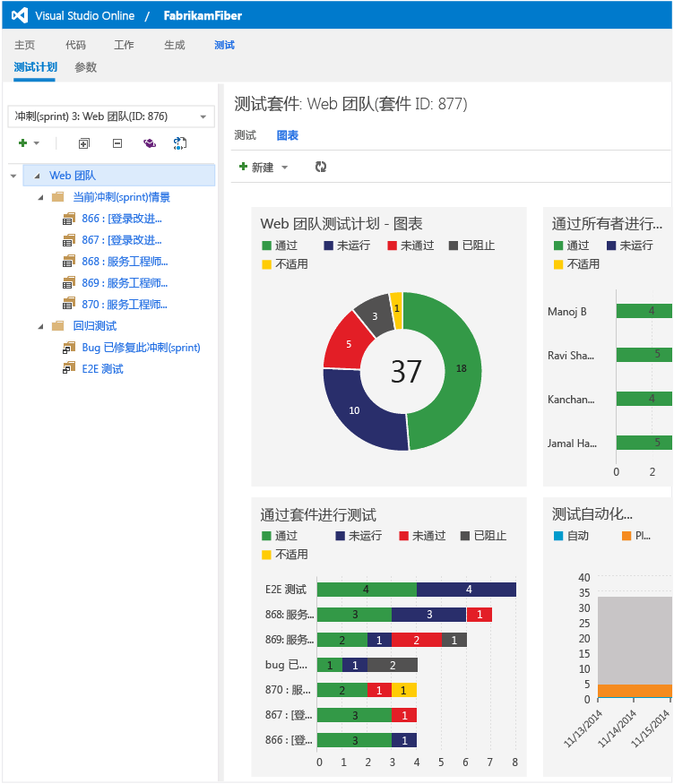Click the red bar segment in 868 row
This screenshot has width=674, height=784.
480,615
